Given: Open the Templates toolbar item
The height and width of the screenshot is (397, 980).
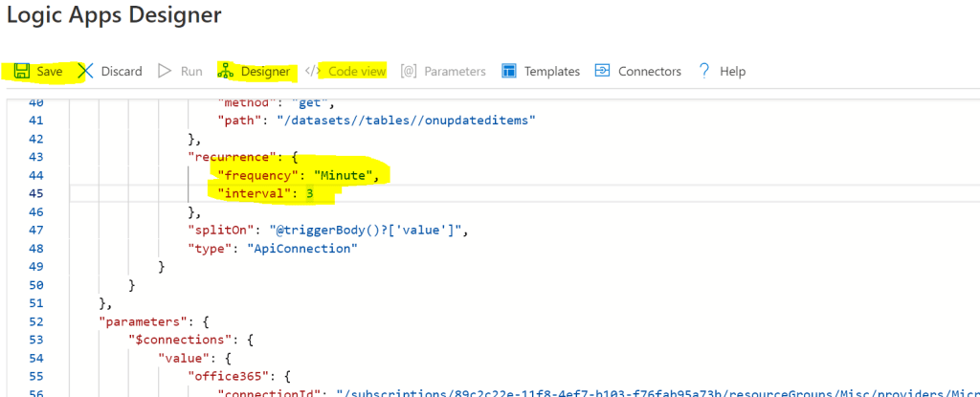Looking at the screenshot, I should (x=551, y=72).
